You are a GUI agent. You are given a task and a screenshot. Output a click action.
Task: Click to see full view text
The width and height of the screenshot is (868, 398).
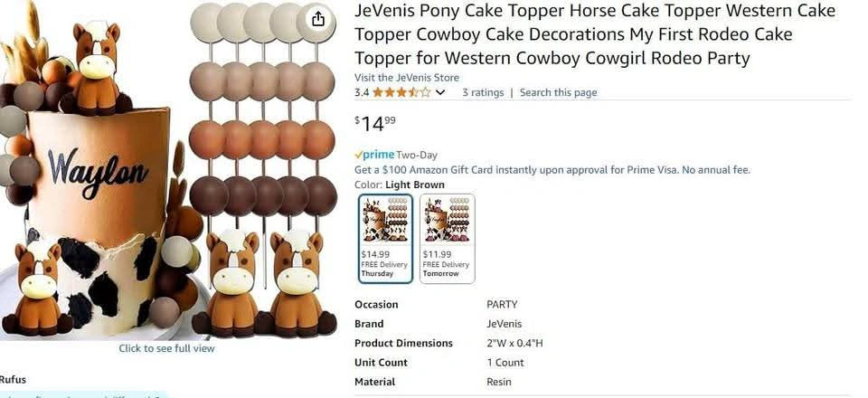coord(166,348)
